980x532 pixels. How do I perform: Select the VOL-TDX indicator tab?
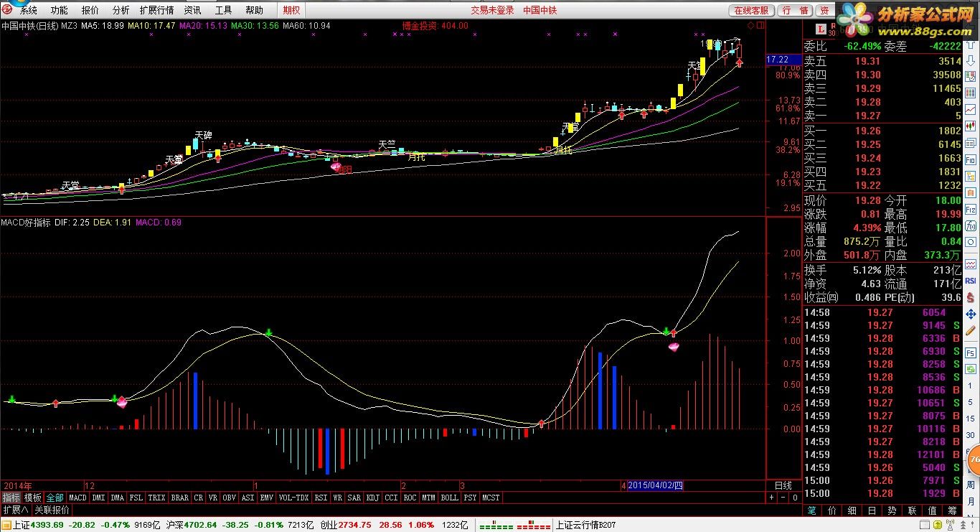tap(293, 497)
